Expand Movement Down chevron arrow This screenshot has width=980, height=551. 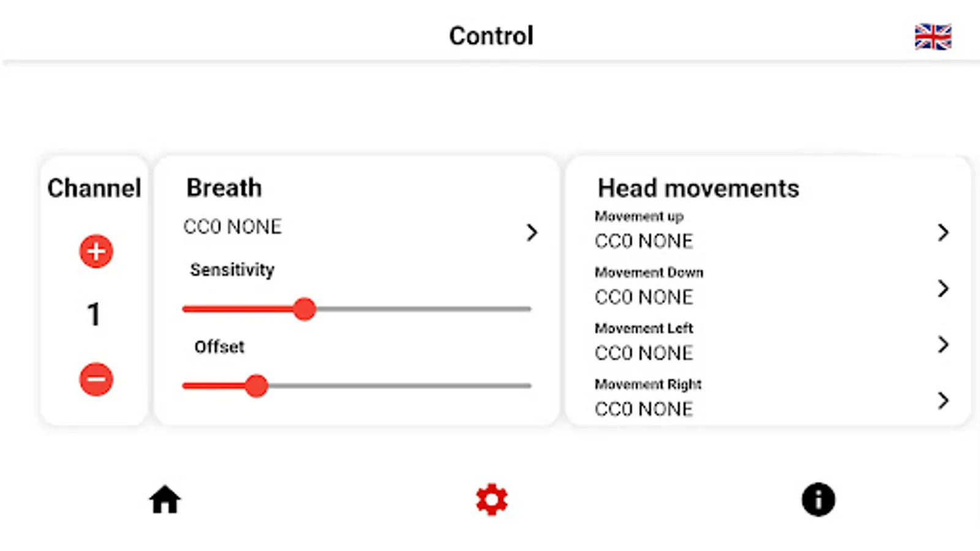(943, 288)
